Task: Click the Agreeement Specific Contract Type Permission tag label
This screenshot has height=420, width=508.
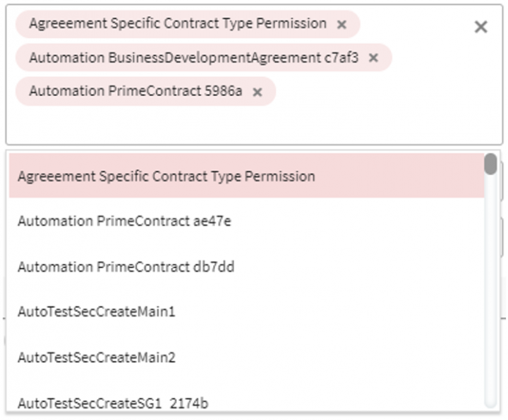Action: click(x=177, y=24)
